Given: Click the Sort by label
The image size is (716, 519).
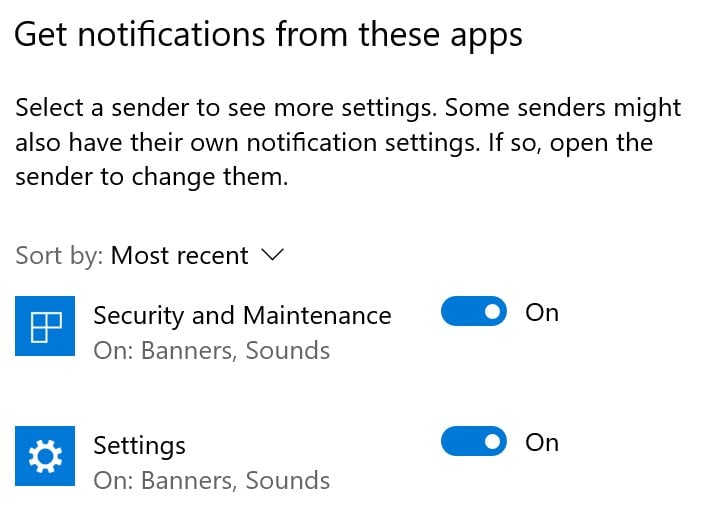Looking at the screenshot, I should pyautogui.click(x=59, y=256).
